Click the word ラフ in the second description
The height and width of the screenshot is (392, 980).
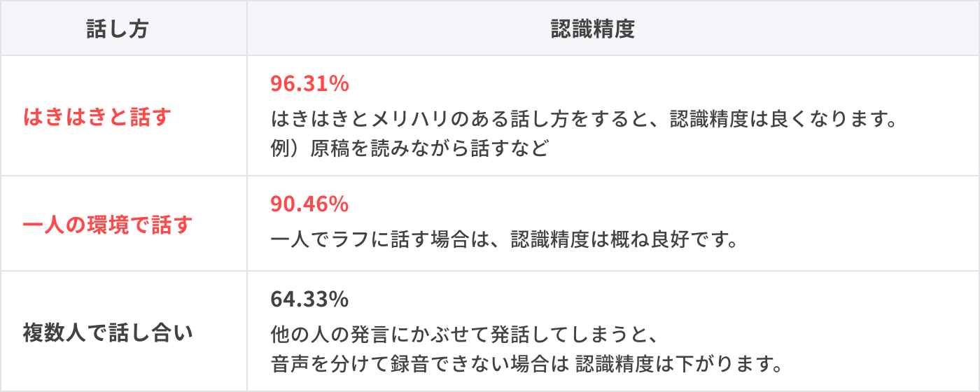pyautogui.click(x=350, y=240)
